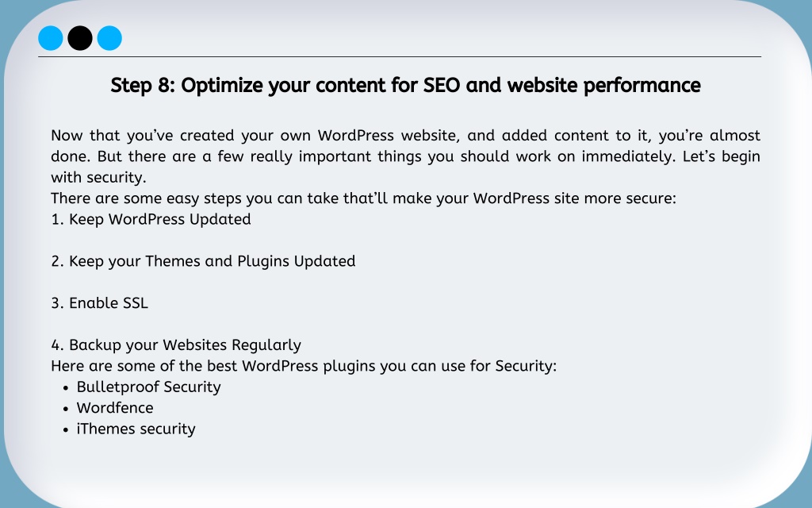Click the 'Here are some of the best' line
Screen dimensions: 812x508
[304, 366]
